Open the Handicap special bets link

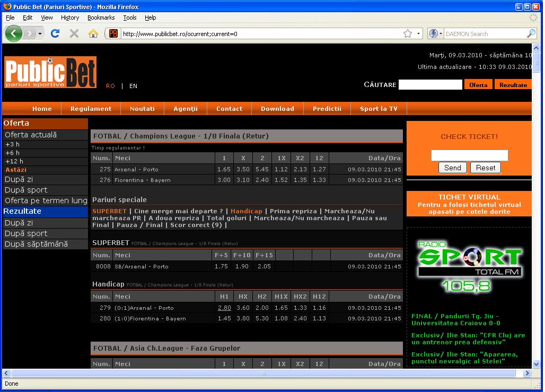click(x=247, y=211)
